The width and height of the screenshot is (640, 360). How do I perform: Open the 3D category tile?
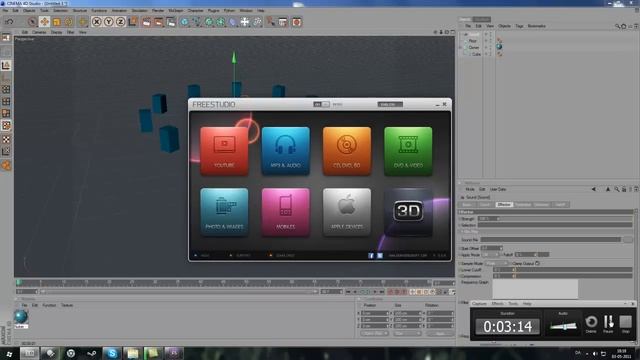408,212
